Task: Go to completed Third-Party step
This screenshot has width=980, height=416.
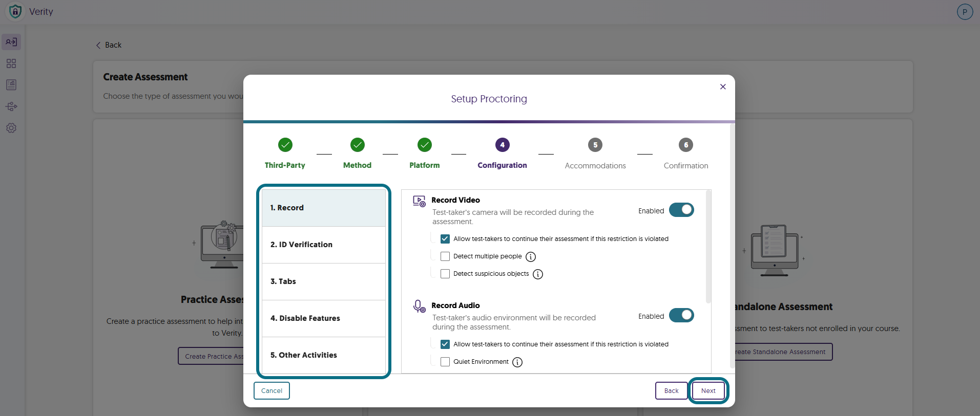Action: coord(285,145)
